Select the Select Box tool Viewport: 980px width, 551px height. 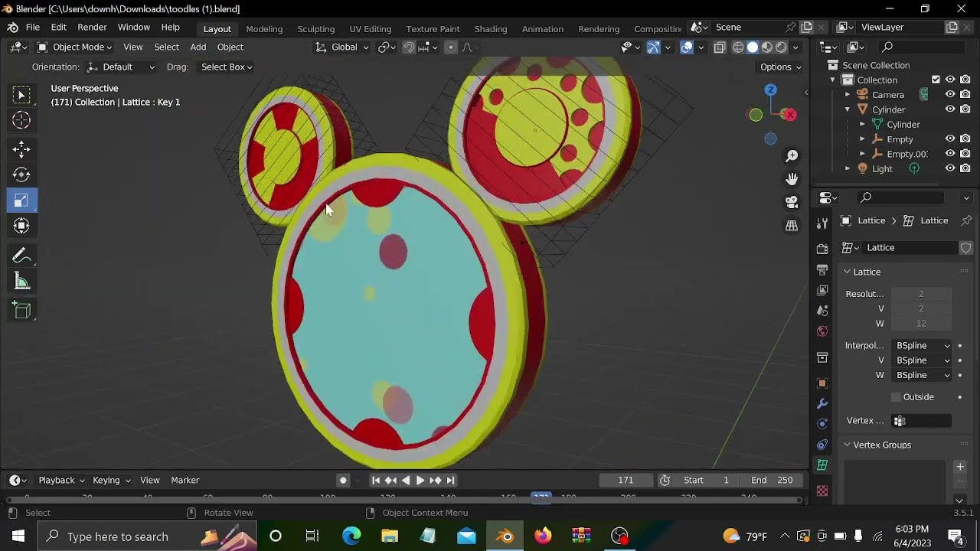pyautogui.click(x=21, y=95)
